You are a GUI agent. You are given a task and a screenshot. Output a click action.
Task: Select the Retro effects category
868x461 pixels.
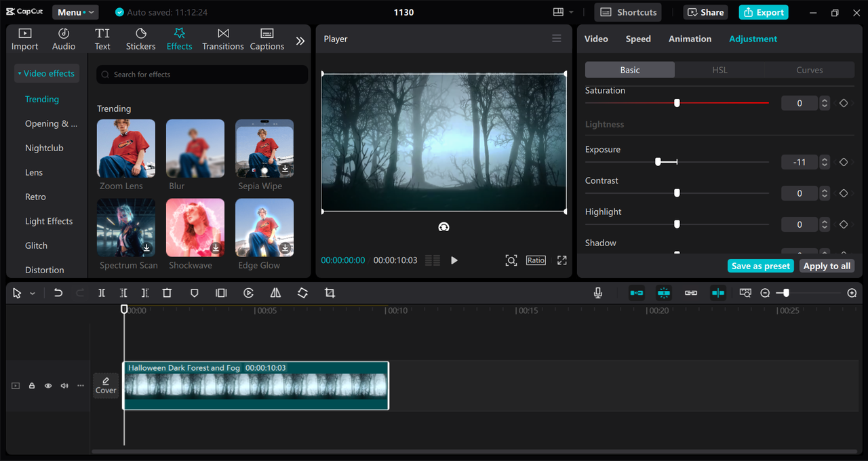(x=35, y=197)
